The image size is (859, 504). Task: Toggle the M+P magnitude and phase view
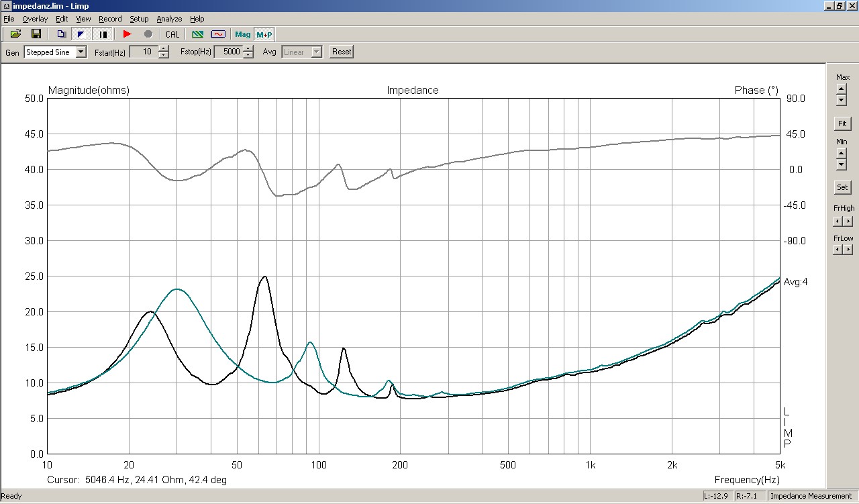[264, 34]
